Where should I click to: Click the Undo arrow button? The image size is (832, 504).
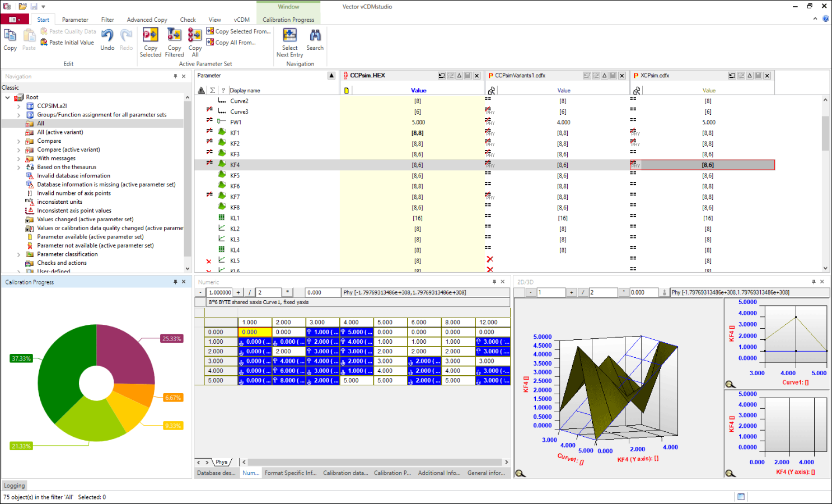[x=107, y=35]
